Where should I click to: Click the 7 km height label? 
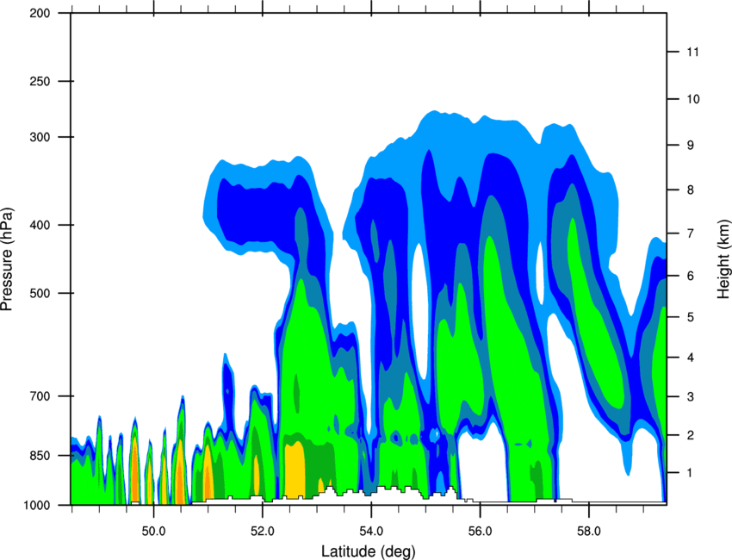coord(691,233)
